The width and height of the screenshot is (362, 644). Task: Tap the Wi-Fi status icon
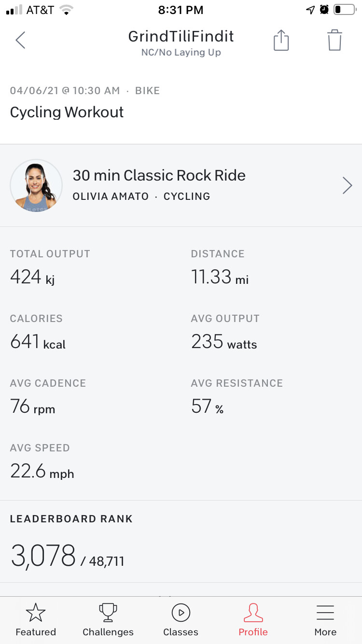tap(66, 10)
